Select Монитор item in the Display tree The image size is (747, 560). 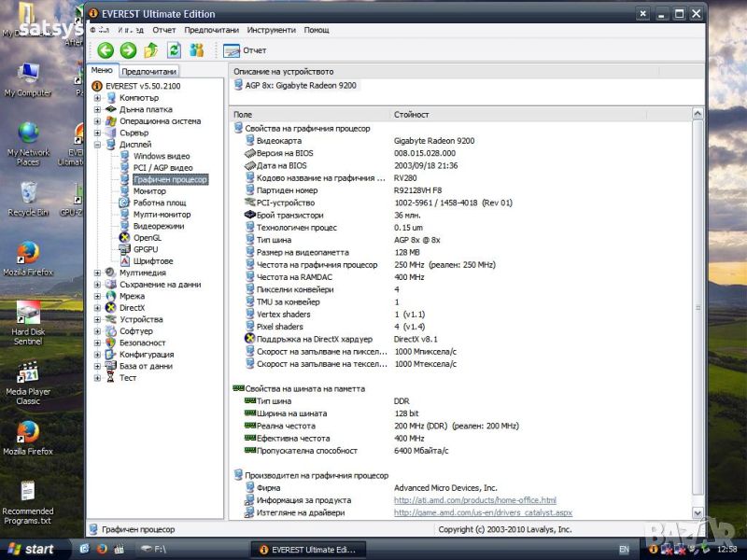point(149,191)
